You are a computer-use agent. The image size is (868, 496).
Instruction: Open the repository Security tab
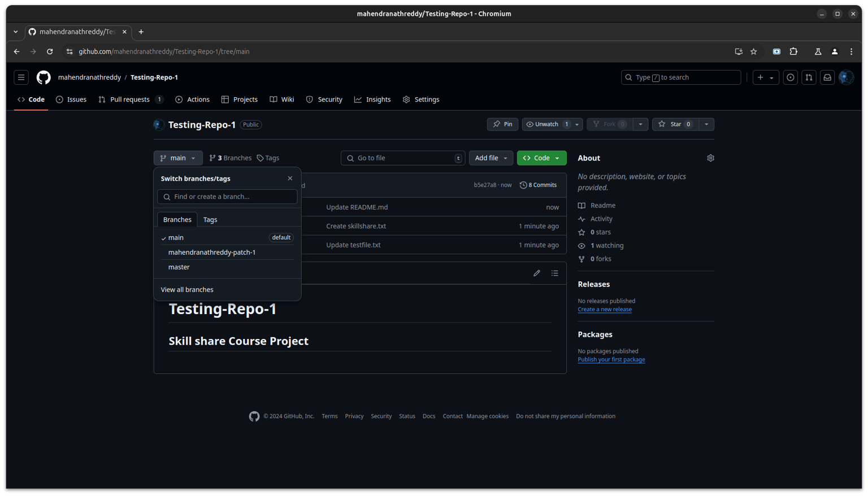(324, 99)
